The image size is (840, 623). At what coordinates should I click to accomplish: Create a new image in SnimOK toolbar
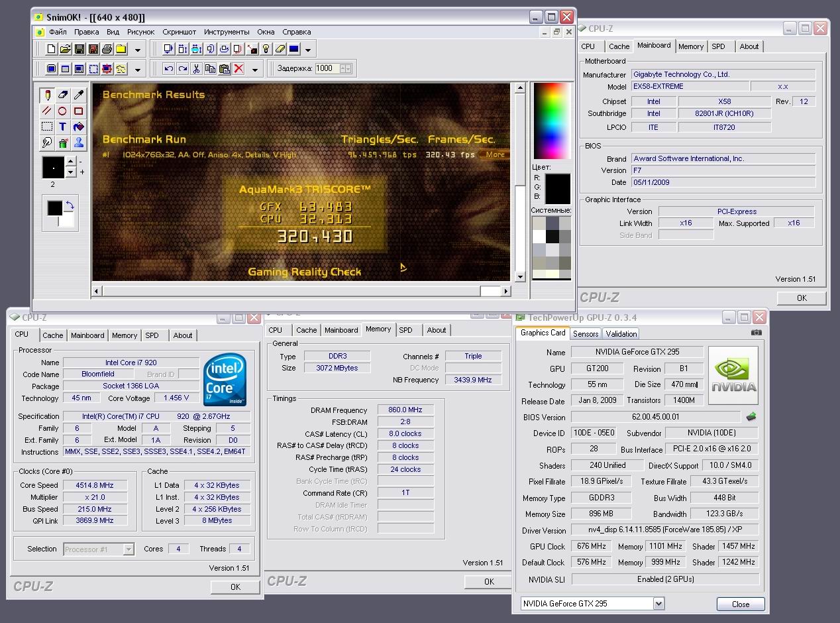coord(52,49)
